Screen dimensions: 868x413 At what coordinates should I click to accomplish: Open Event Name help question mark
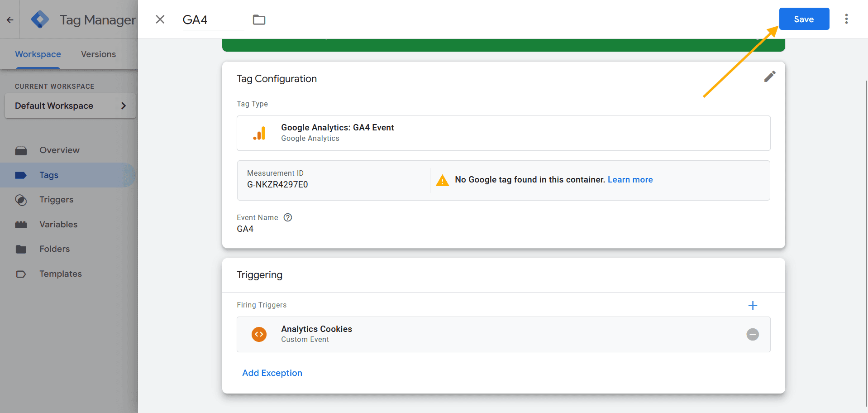click(x=288, y=217)
